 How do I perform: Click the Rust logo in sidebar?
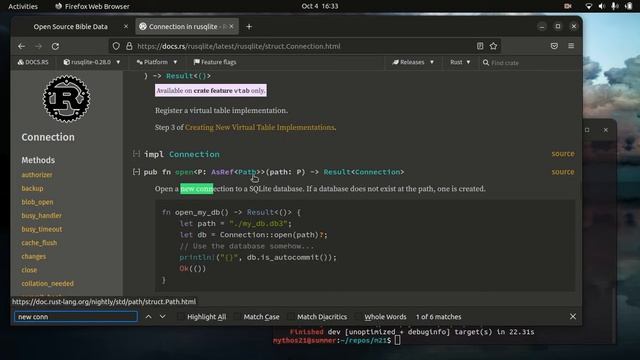pos(67,99)
